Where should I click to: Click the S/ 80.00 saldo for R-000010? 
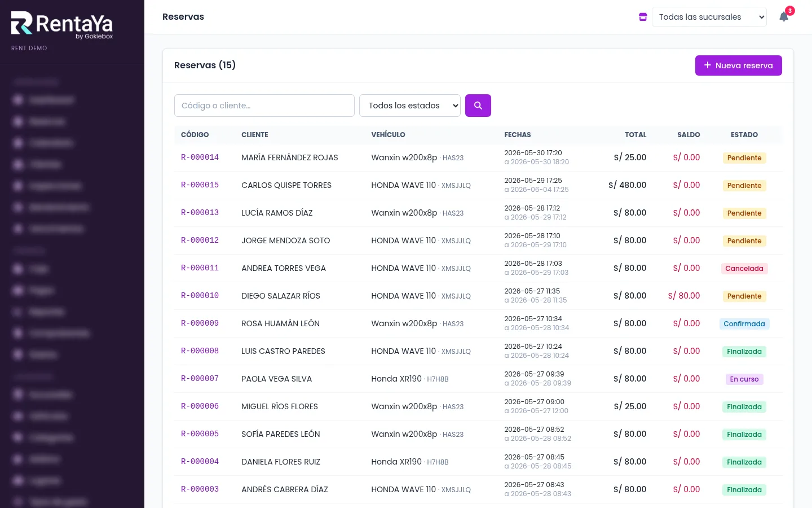click(x=684, y=296)
